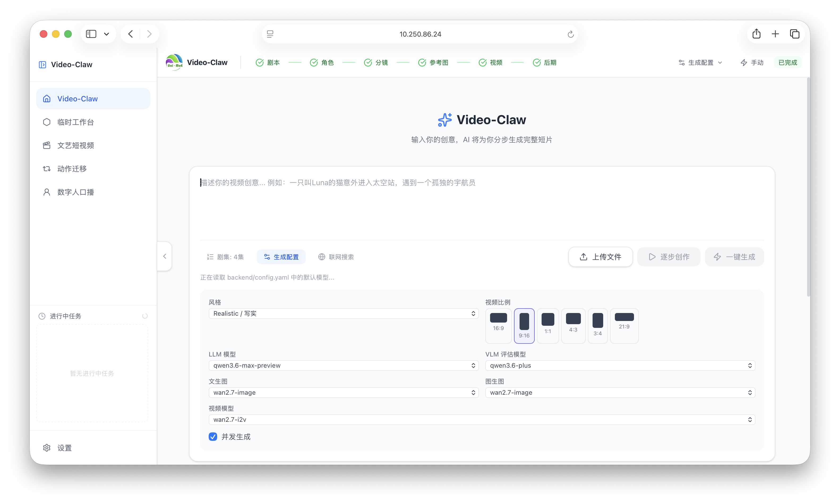840x504 pixels.
Task: Show the tab overview icon
Action: 794,34
